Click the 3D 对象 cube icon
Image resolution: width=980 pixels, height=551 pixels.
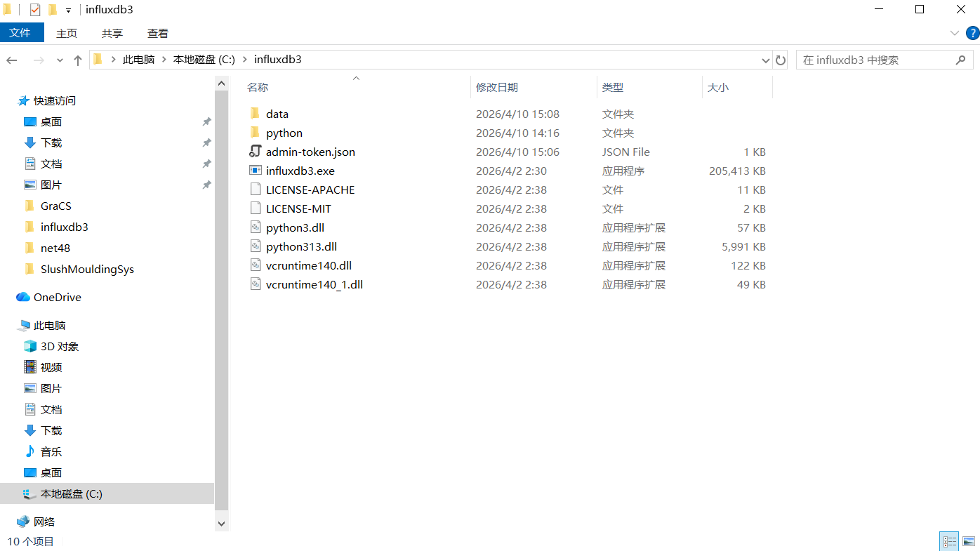[x=30, y=346]
